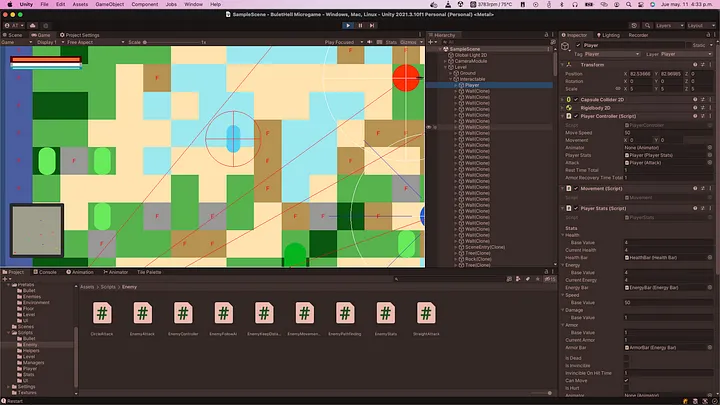Image resolution: width=720 pixels, height=405 pixels.
Task: Toggle Player Controller script enabled checkbox
Action: tap(576, 116)
